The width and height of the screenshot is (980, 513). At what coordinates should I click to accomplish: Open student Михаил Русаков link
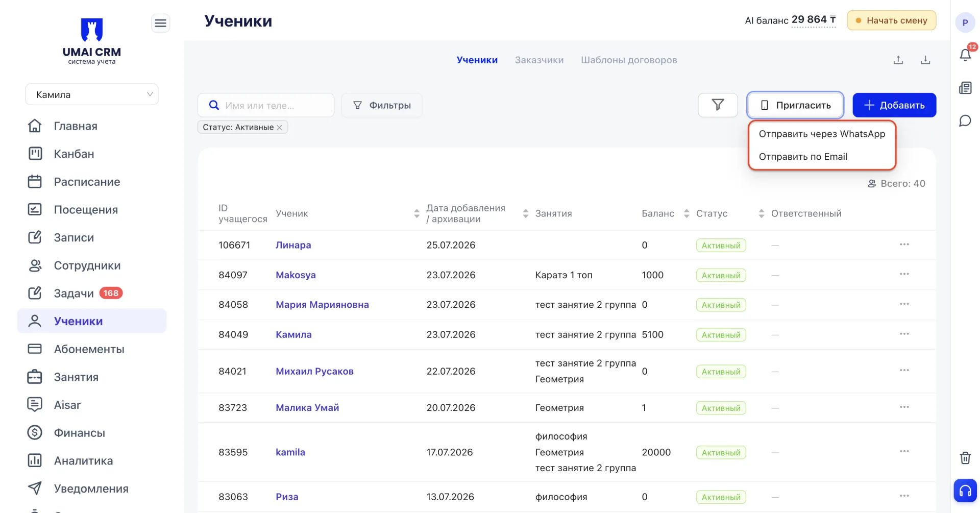pos(314,371)
